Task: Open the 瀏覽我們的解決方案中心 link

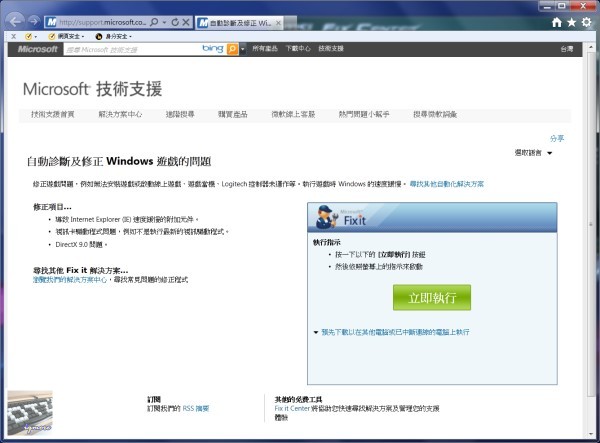Action: coord(70,280)
